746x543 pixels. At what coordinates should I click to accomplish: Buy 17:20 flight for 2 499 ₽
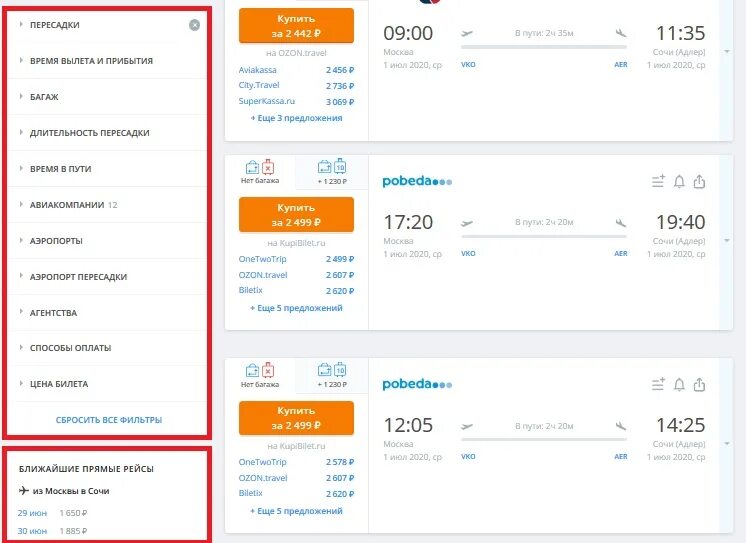(x=296, y=215)
